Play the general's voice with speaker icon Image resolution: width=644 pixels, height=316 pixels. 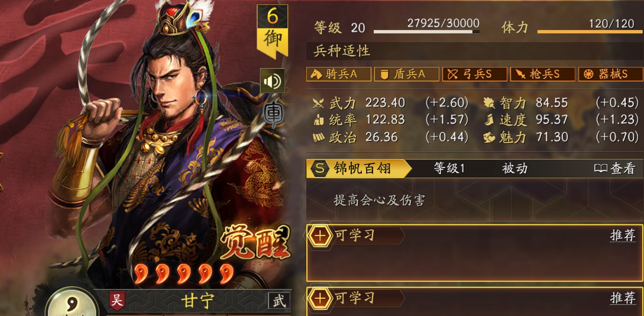(x=272, y=81)
